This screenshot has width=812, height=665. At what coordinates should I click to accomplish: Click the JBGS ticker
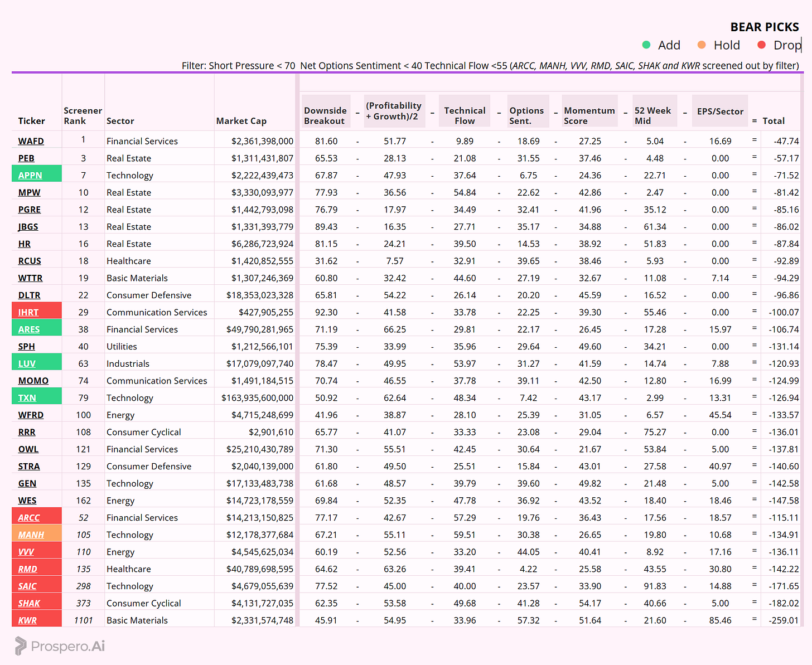tap(28, 227)
